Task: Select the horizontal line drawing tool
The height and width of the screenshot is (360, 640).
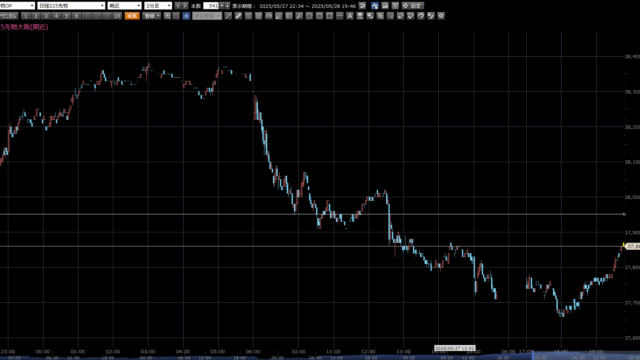Action: tap(339, 16)
